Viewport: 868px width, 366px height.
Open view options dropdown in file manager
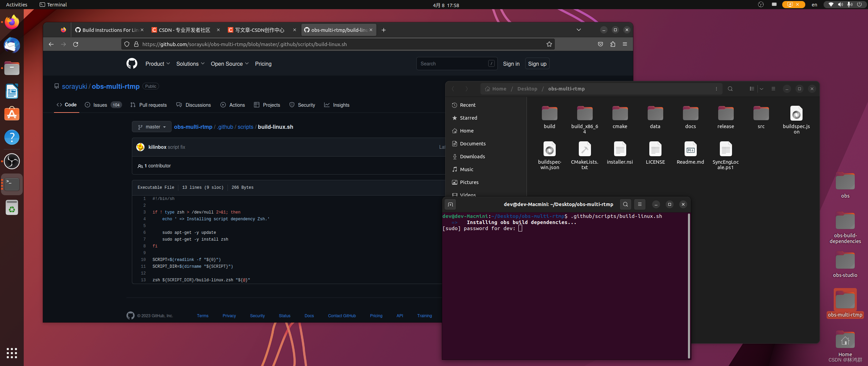tap(762, 89)
